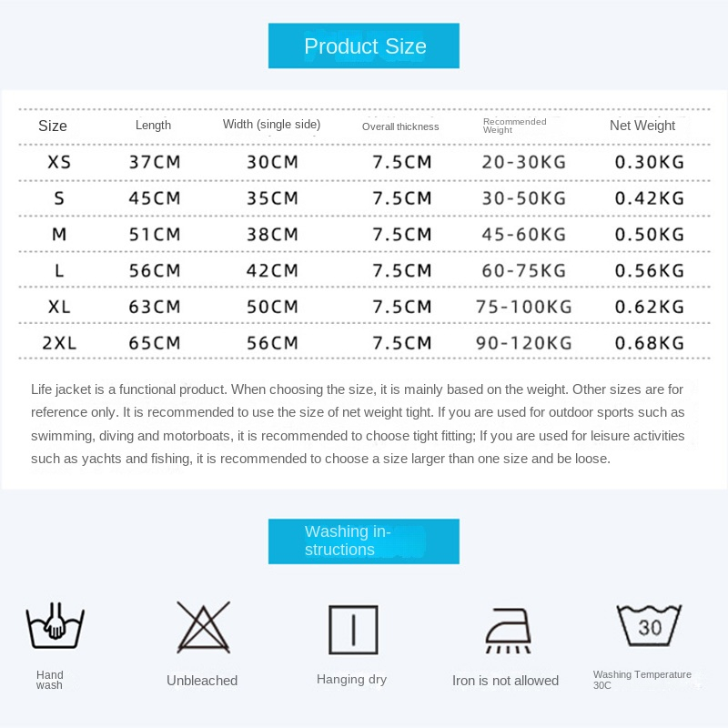The width and height of the screenshot is (728, 728).
Task: Click the life jacket sizing description paragraph
Action: 358,424
